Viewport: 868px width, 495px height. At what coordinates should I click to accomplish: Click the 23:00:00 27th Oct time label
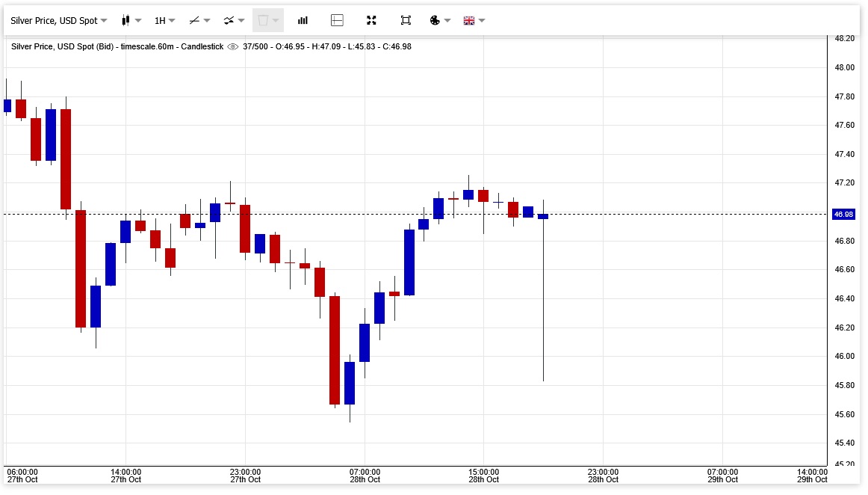point(245,476)
